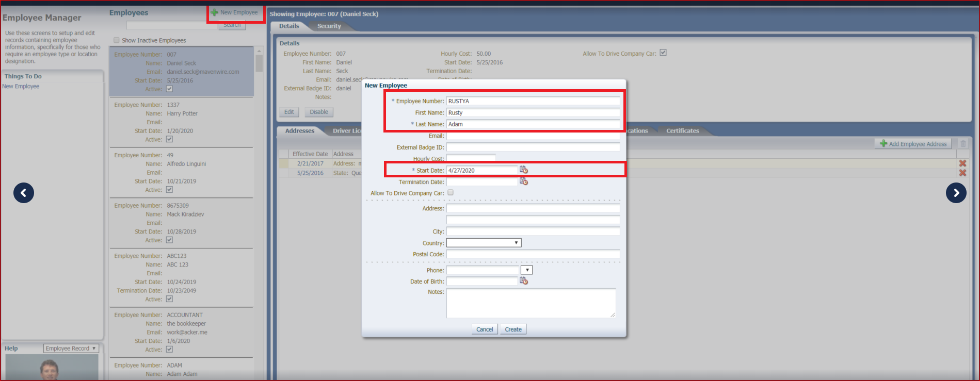Click the Effective Date column header
The height and width of the screenshot is (381, 980).
[310, 154]
